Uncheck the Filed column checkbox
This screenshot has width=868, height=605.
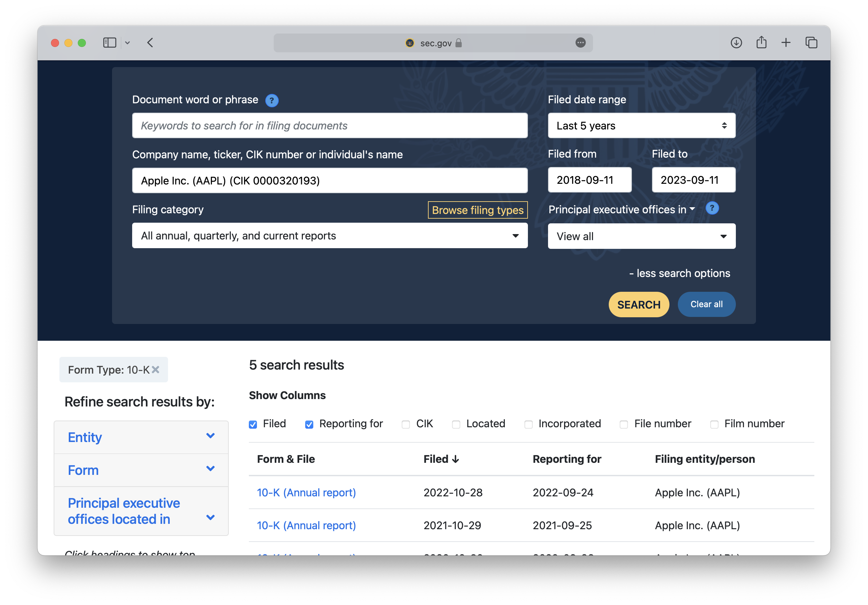(x=253, y=424)
